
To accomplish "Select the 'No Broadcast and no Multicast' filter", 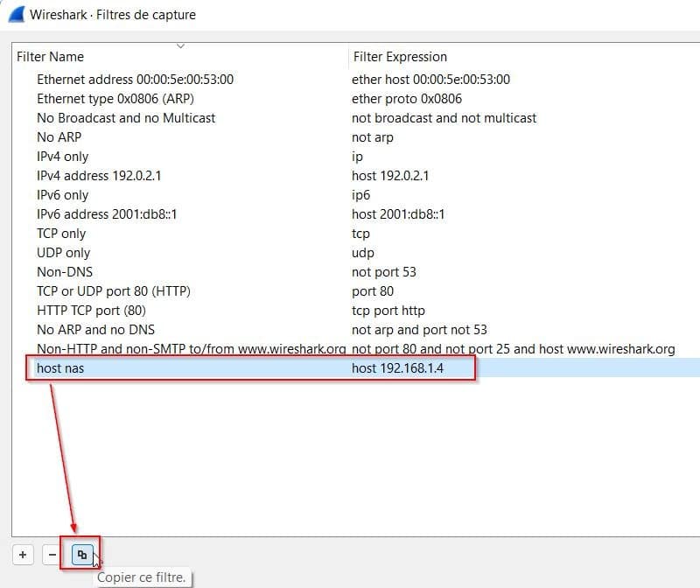I will click(126, 118).
